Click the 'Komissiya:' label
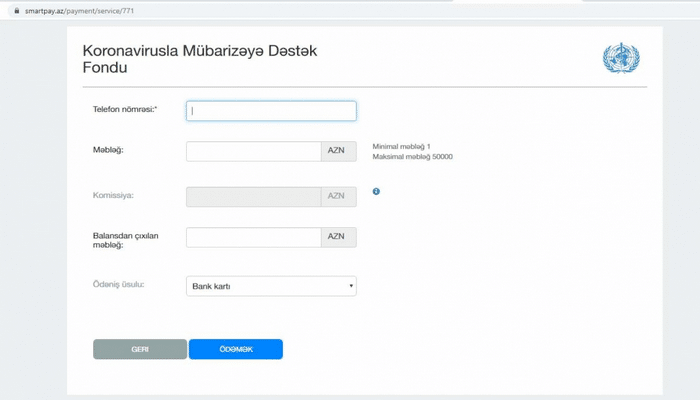The width and height of the screenshot is (700, 400). click(x=113, y=195)
